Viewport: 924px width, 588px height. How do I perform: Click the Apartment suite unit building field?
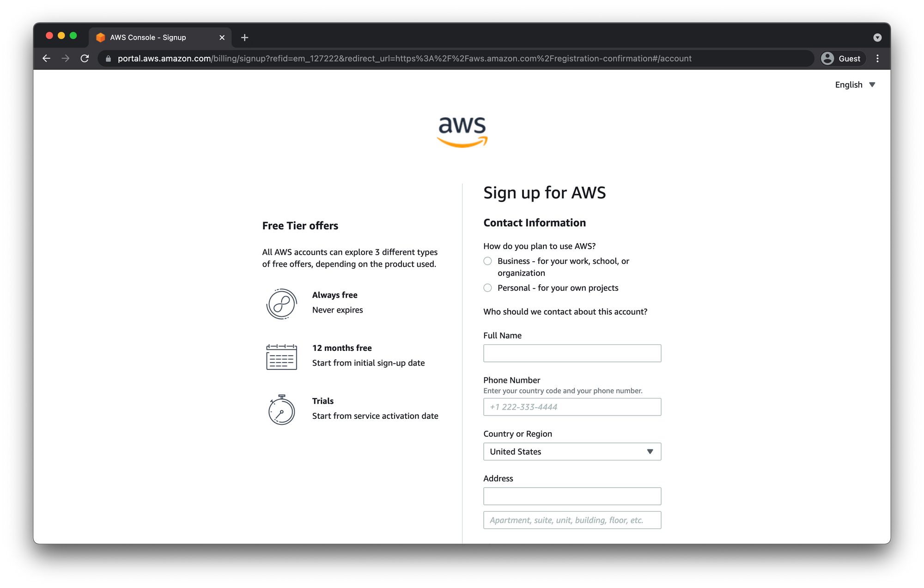point(572,519)
